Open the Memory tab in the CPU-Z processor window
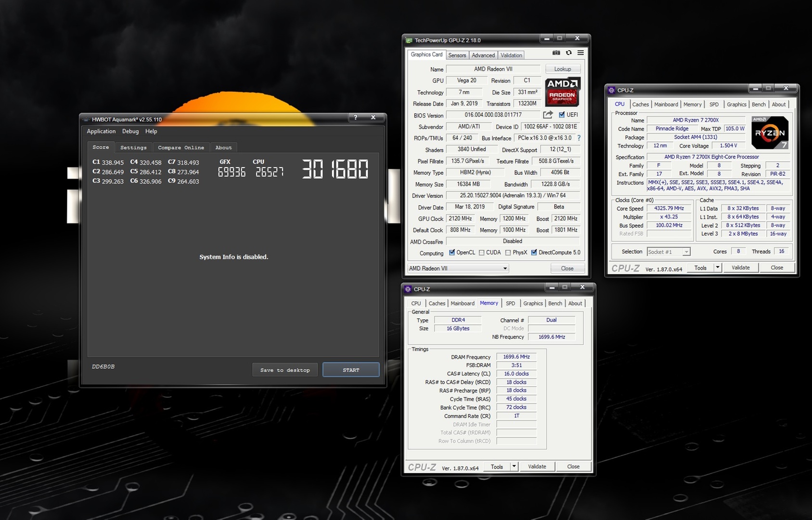This screenshot has width=812, height=520. click(x=693, y=104)
